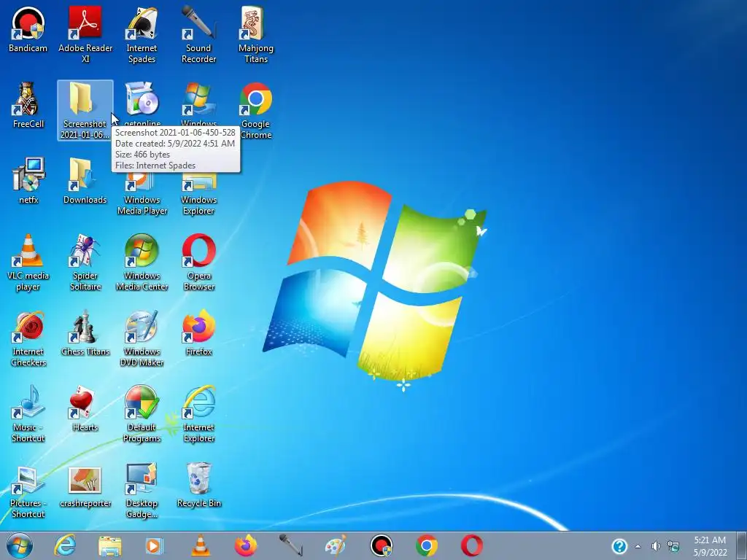Select the Opera Browser desktop icon
Viewport: 747px width, 560px height.
click(x=198, y=262)
